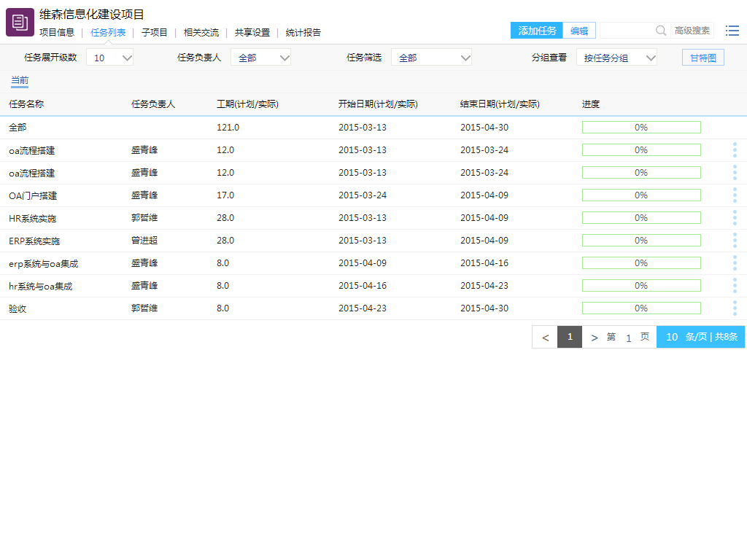
Task: Open the list menu icon at top right
Action: [x=732, y=31]
